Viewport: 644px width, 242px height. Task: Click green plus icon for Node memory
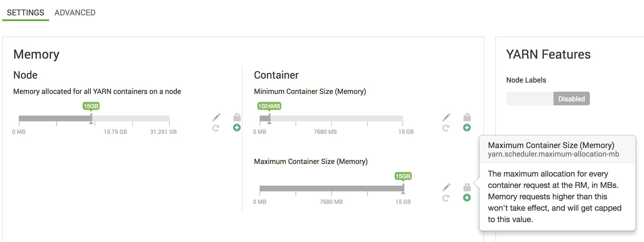237,128
